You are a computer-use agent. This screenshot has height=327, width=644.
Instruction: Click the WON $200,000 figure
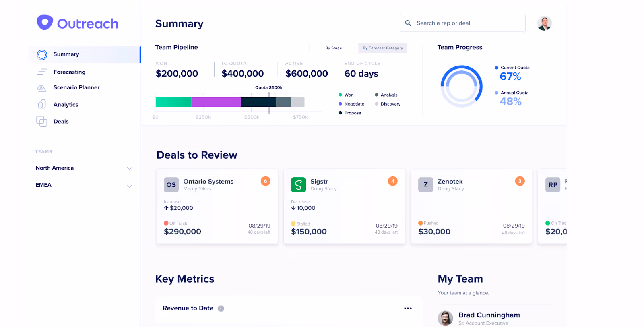[x=177, y=74]
